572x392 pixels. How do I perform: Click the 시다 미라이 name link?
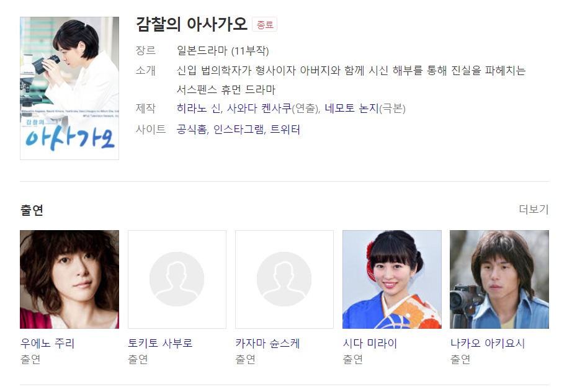(x=370, y=343)
